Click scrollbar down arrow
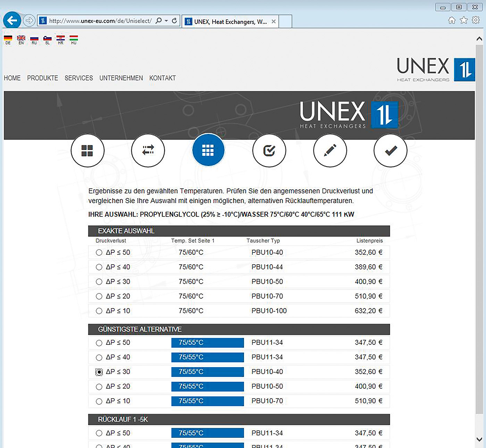486x448 pixels. pos(479,439)
